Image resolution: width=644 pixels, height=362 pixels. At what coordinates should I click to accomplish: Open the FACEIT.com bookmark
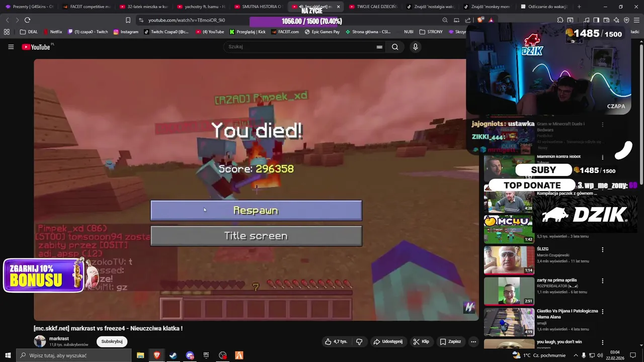[285, 32]
